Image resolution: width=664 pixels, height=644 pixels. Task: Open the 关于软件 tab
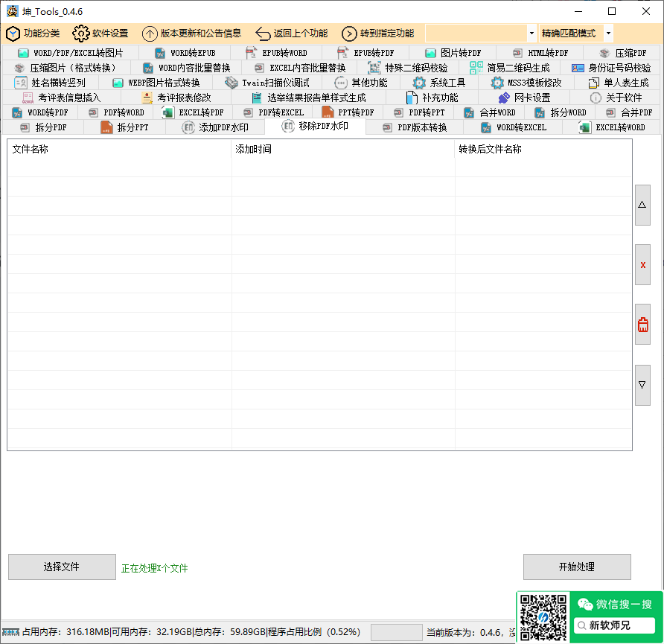[x=616, y=98]
